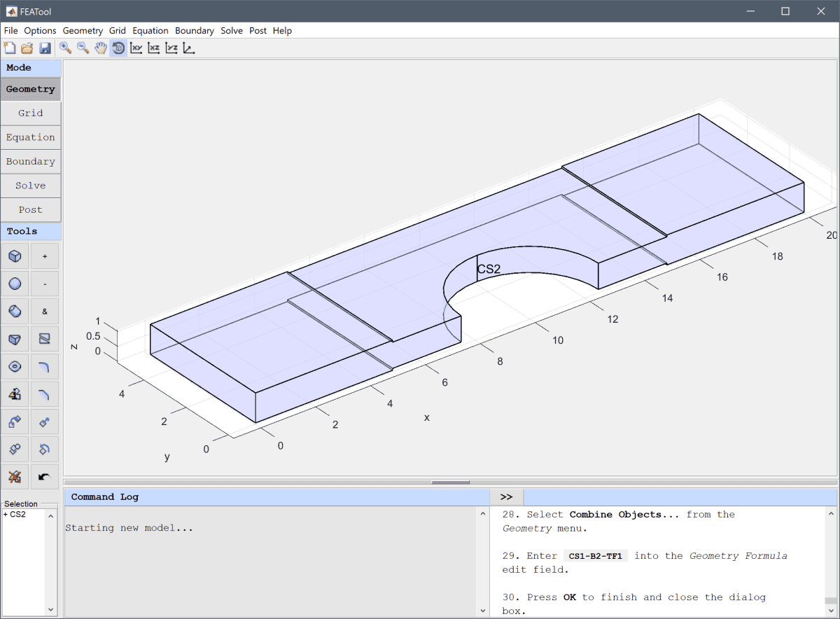Click the New Model toolbar icon
The image size is (840, 619).
click(10, 48)
